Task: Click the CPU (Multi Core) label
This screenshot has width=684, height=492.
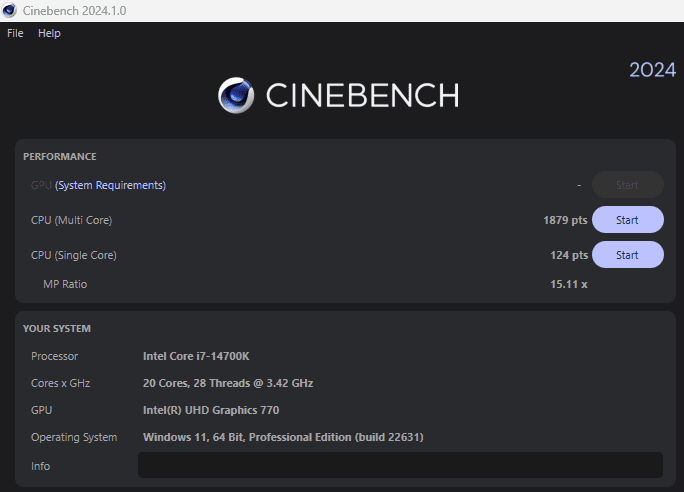Action: 72,220
